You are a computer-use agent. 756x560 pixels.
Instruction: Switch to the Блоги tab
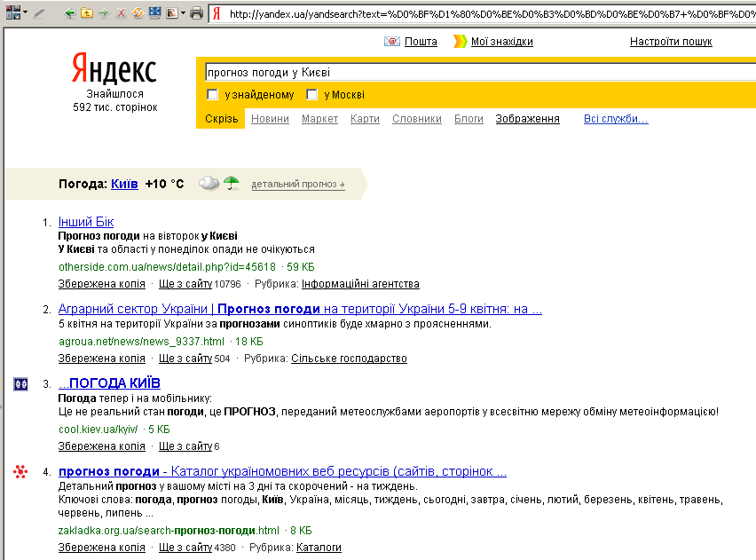click(469, 119)
